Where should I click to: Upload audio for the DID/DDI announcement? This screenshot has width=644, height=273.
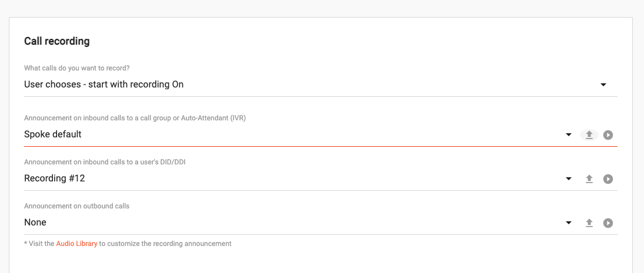[589, 179]
